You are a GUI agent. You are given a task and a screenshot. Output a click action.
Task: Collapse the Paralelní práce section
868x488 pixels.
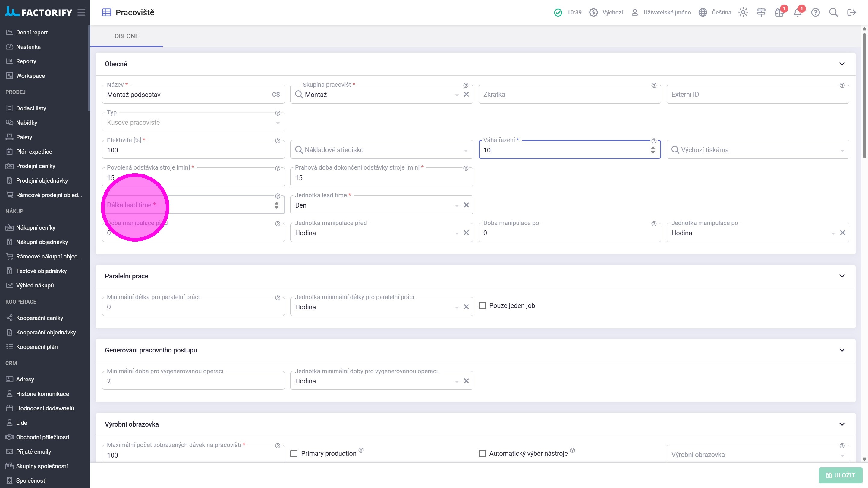pyautogui.click(x=842, y=276)
